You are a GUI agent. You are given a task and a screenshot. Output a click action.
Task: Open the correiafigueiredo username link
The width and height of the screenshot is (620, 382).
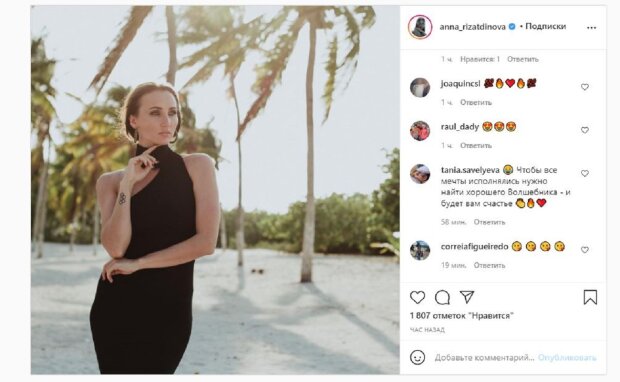tap(474, 247)
